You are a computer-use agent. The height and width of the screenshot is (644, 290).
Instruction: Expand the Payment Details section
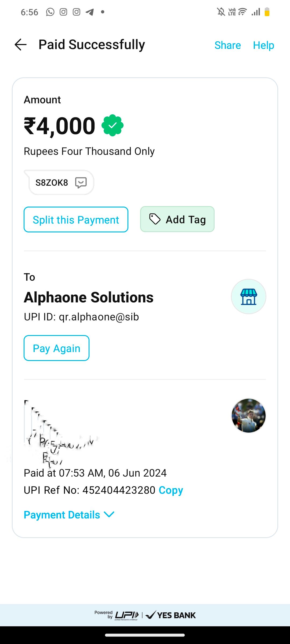62,515
